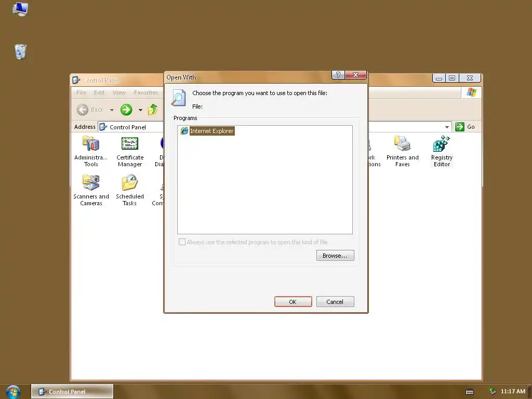Cancel the Open With dialog
532x399 pixels.
tap(335, 302)
